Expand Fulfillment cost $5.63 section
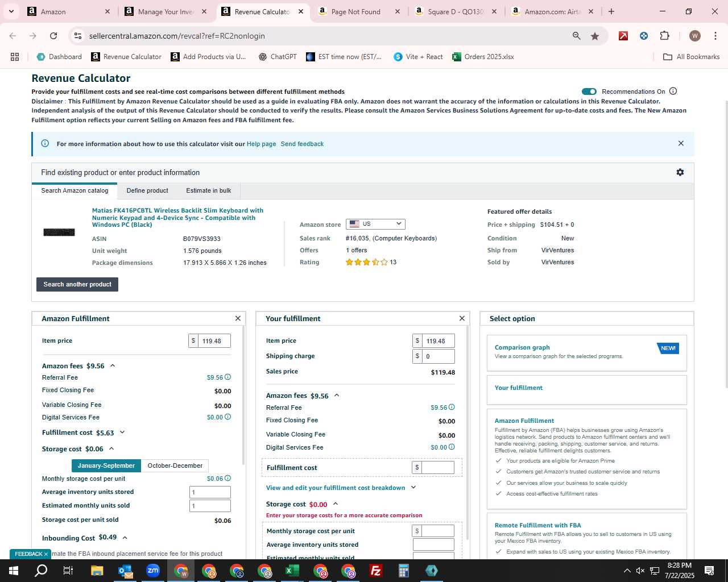The height and width of the screenshot is (582, 728). (122, 433)
